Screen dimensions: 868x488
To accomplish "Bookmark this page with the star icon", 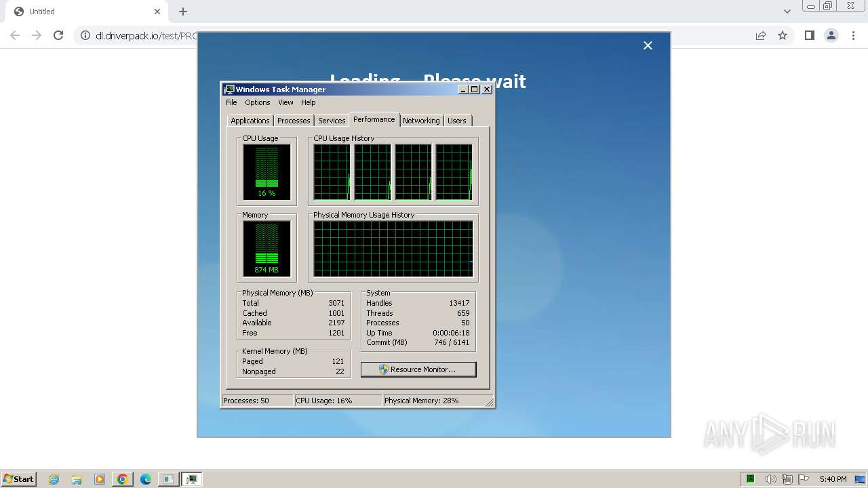I will point(783,35).
